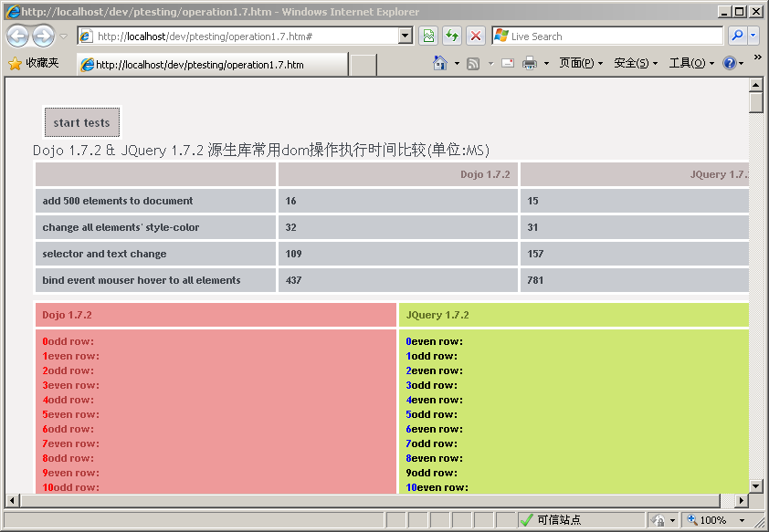Click the Compatibility View icon

[x=428, y=36]
